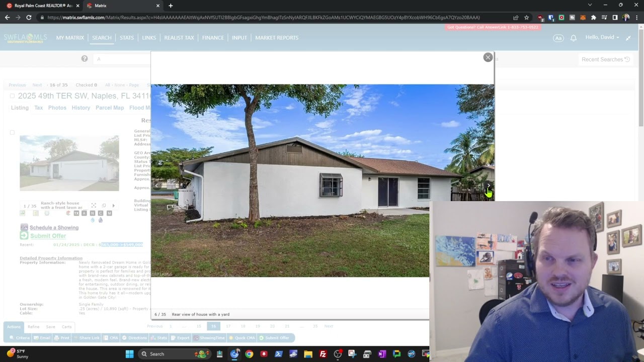Click the Print action button
The height and width of the screenshot is (362, 644).
click(x=62, y=338)
